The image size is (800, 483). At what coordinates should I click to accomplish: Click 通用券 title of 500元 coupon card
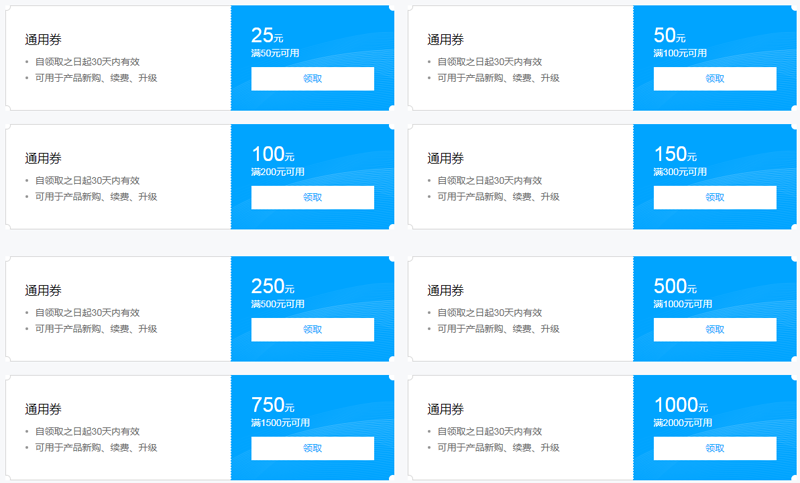(445, 291)
